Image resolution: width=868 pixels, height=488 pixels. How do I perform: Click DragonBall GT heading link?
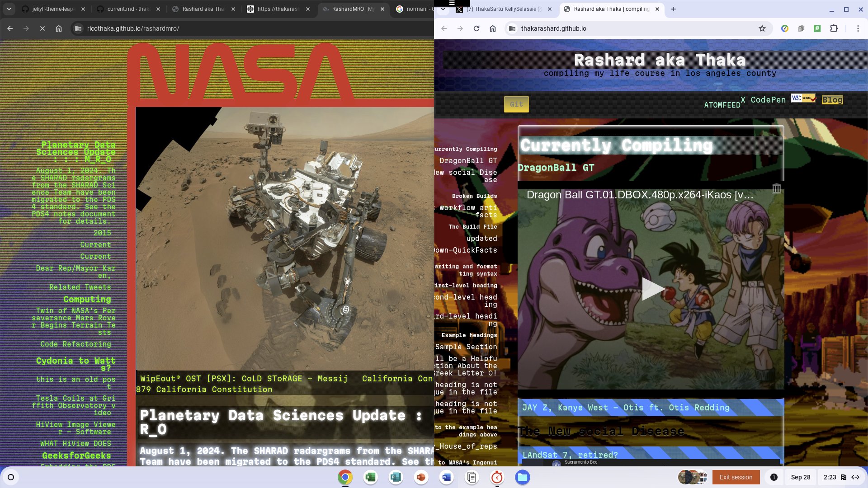(x=556, y=168)
